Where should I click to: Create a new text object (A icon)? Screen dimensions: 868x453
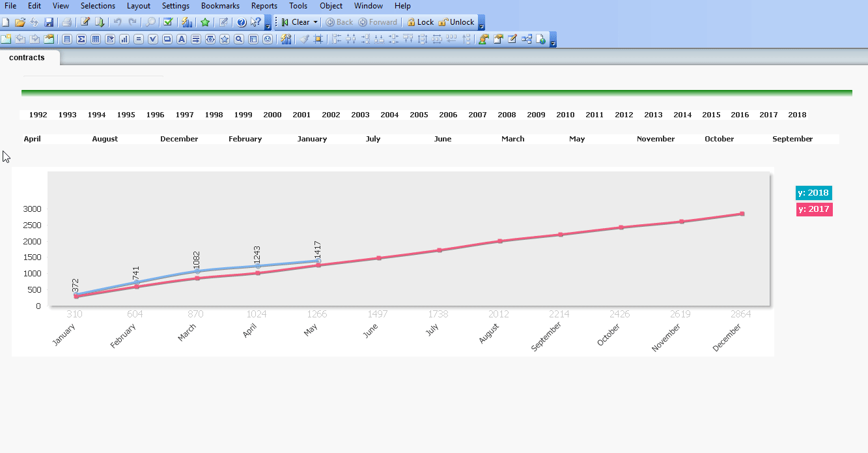pyautogui.click(x=182, y=39)
